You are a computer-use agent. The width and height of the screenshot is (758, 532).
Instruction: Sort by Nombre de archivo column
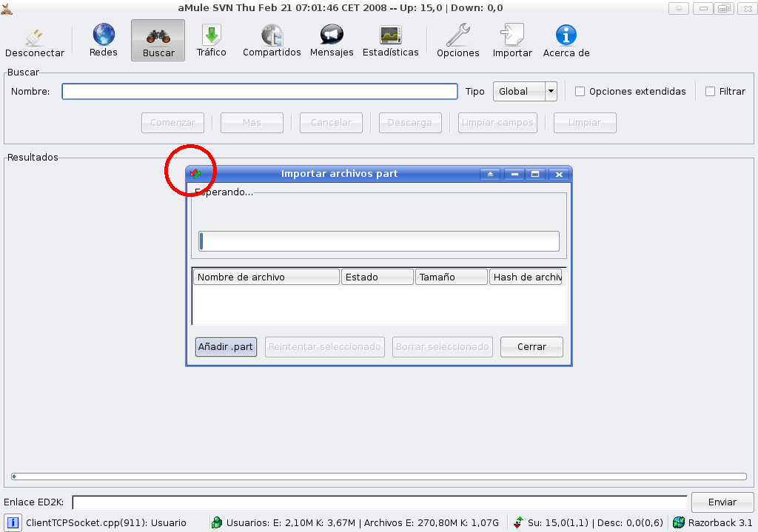click(x=266, y=277)
